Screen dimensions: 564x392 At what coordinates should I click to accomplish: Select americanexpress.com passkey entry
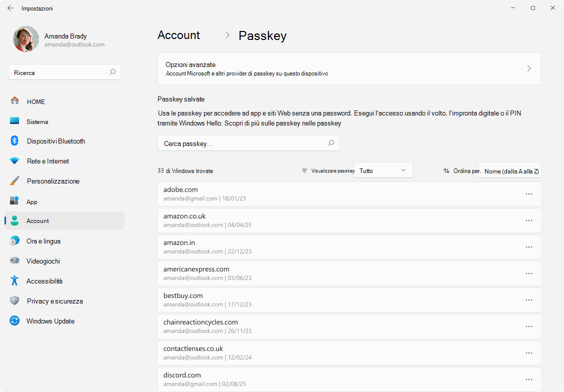click(x=349, y=273)
